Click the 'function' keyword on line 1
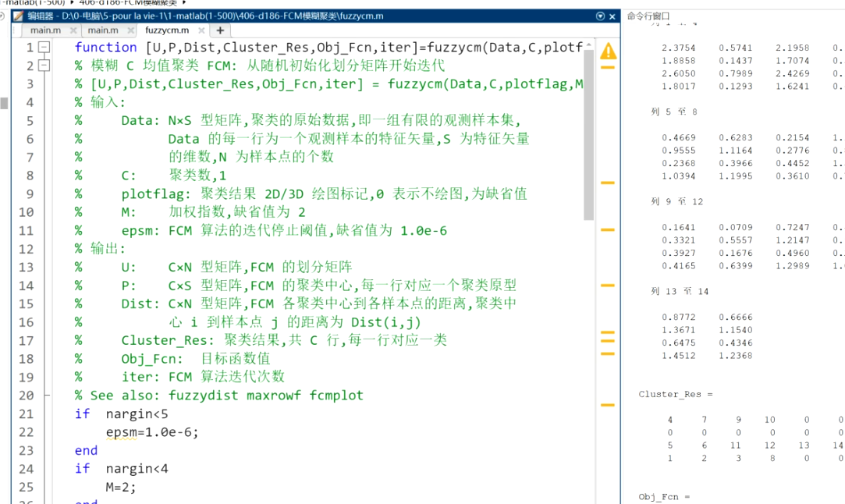Viewport: 845px width, 504px height. coord(105,48)
